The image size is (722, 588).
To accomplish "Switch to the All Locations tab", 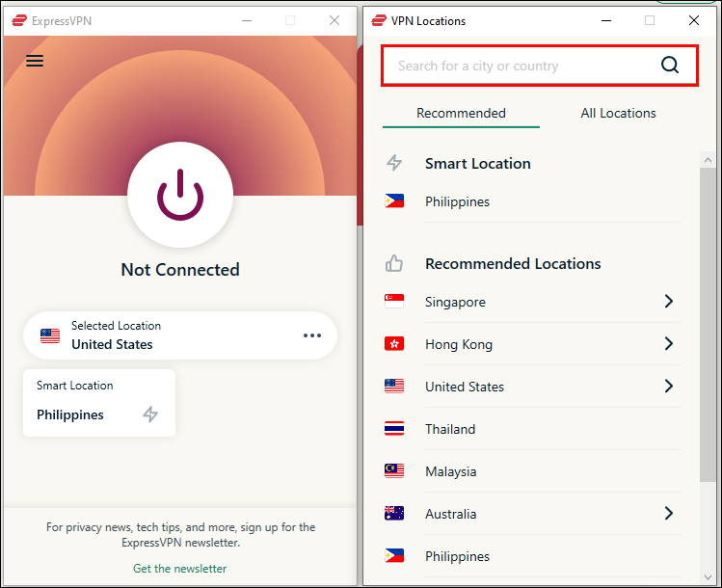I will (x=618, y=113).
